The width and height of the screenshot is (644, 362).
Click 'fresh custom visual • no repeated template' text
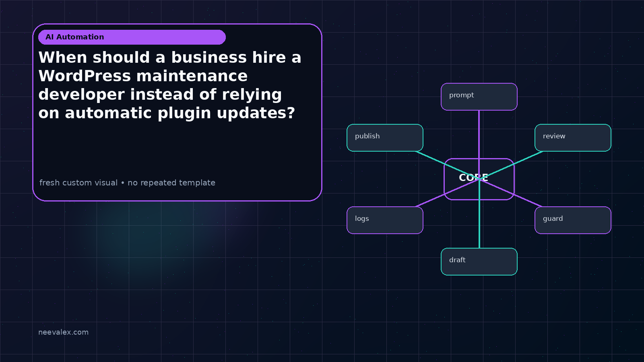pos(127,183)
